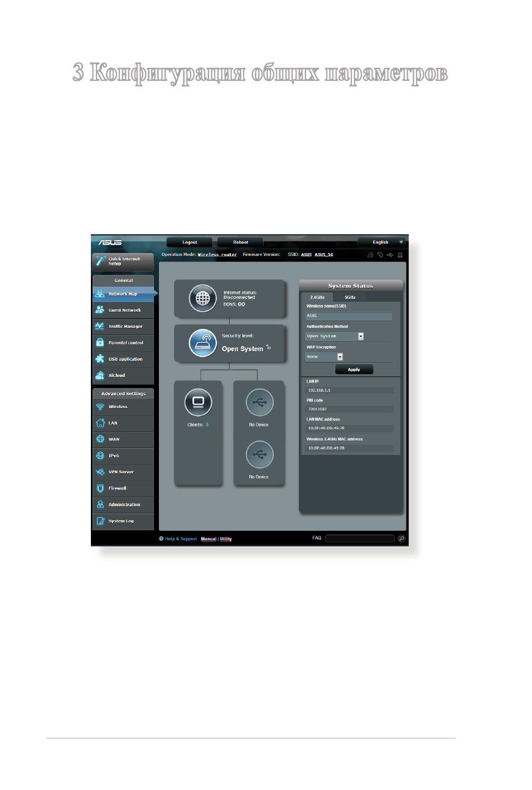
Task: Switch to the 2.4GHz tab
Action: [317, 297]
